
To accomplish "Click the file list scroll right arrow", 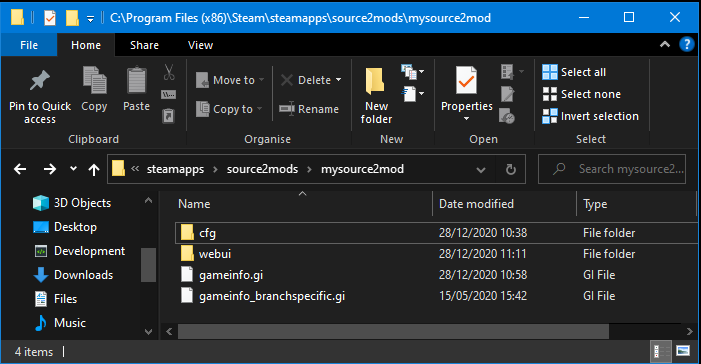I will [x=689, y=332].
